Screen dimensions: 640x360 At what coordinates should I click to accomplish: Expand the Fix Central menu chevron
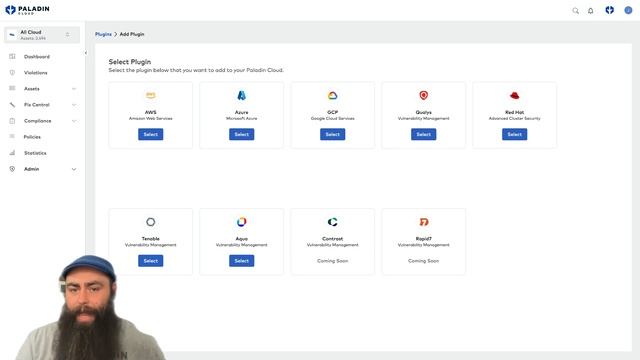tap(74, 105)
